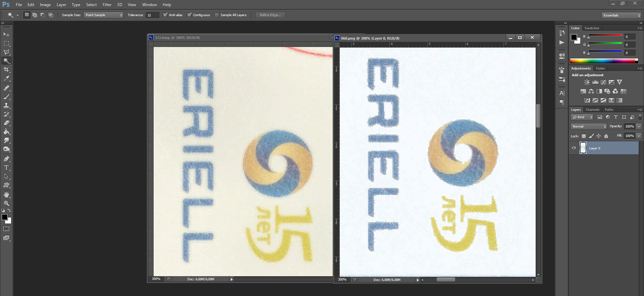Click the Intersect with selection icon
The height and width of the screenshot is (296, 644).
51,15
